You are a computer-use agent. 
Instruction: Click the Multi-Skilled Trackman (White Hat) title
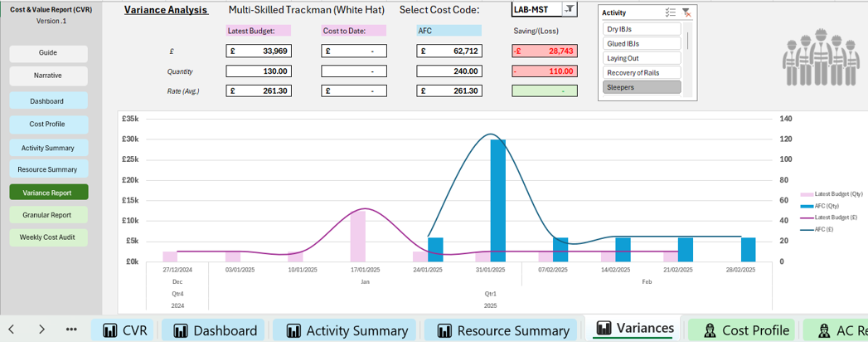coord(306,10)
